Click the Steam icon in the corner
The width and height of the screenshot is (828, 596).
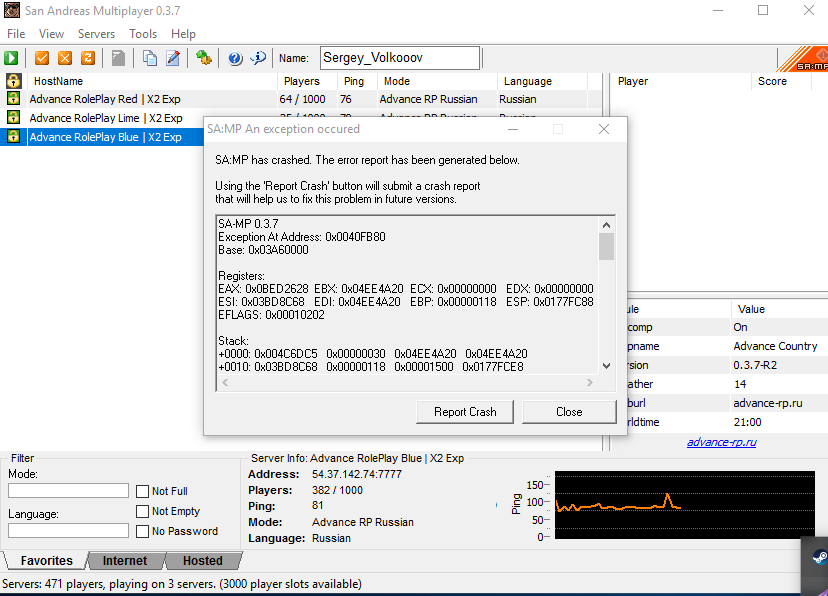click(819, 557)
